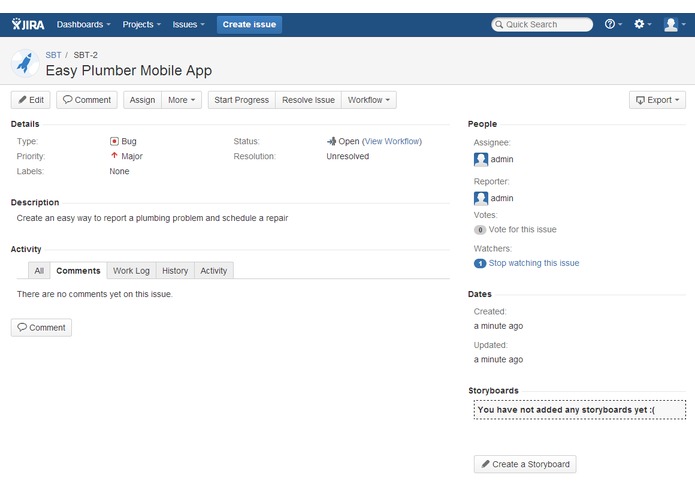Open the SBT-2 issue key link
This screenshot has width=695, height=494.
(x=86, y=55)
